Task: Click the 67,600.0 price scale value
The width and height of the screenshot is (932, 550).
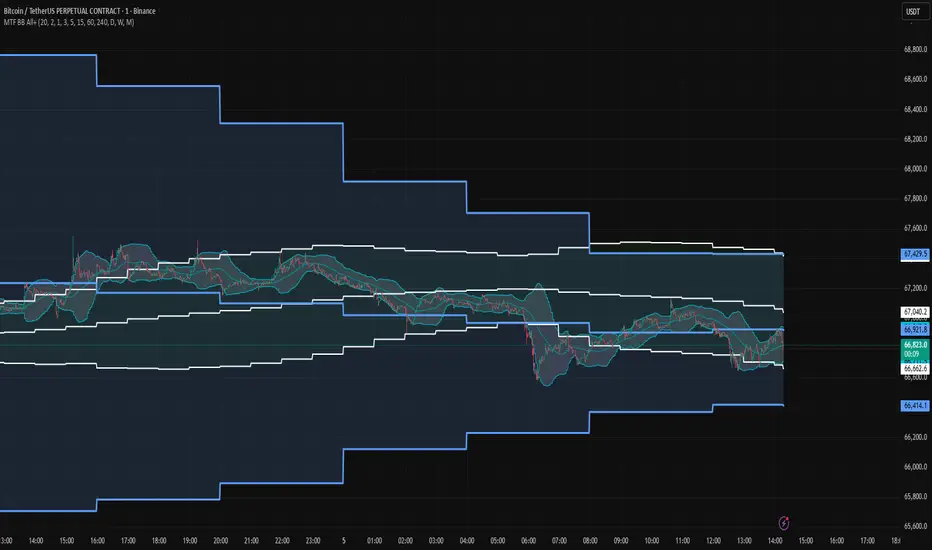Action: point(915,228)
